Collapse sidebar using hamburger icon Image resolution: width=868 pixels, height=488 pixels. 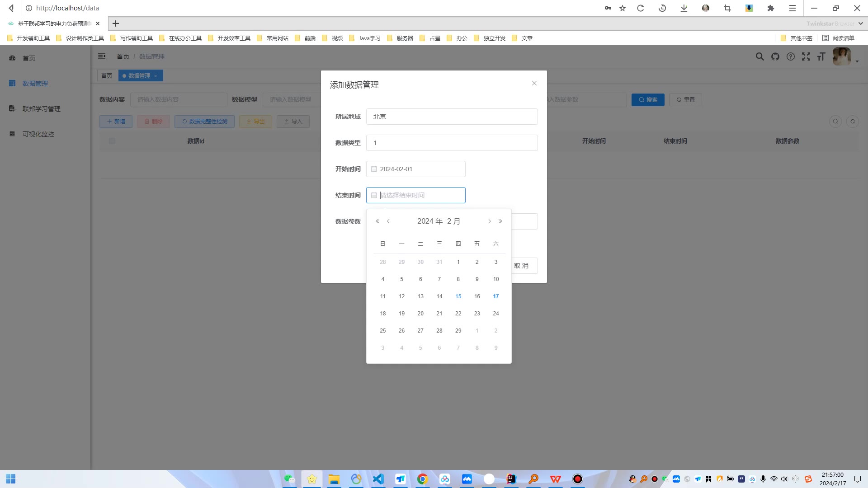point(102,56)
